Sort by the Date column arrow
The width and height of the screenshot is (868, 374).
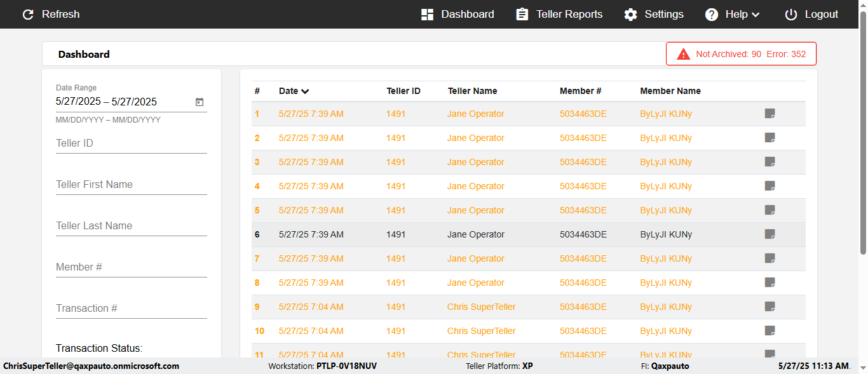(x=306, y=91)
